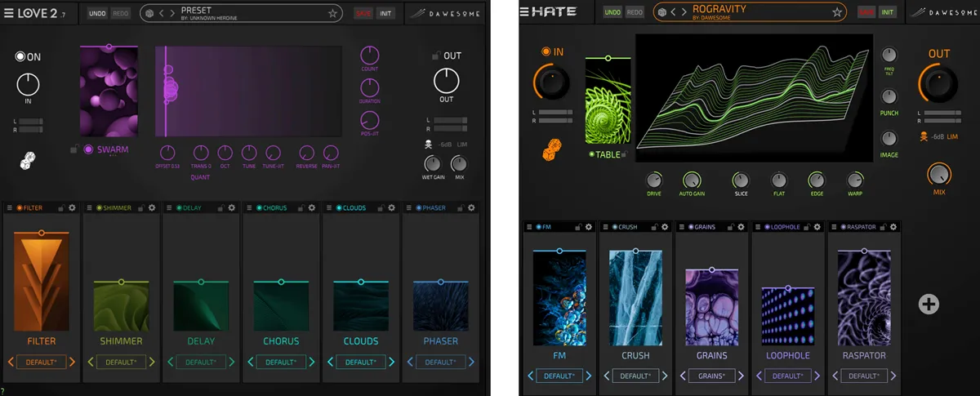Image resolution: width=980 pixels, height=396 pixels.
Task: Roll the white randomize dice in LOVE 2
Action: click(27, 161)
